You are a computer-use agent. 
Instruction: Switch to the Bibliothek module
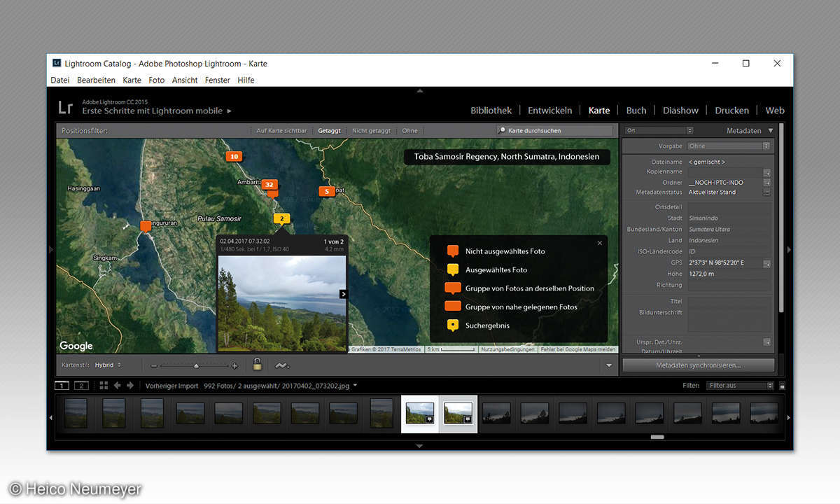(x=491, y=111)
